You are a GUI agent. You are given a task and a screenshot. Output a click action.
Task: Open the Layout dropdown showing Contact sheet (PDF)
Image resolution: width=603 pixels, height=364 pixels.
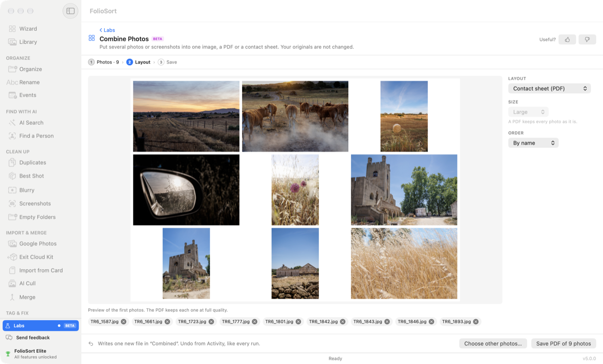549,89
